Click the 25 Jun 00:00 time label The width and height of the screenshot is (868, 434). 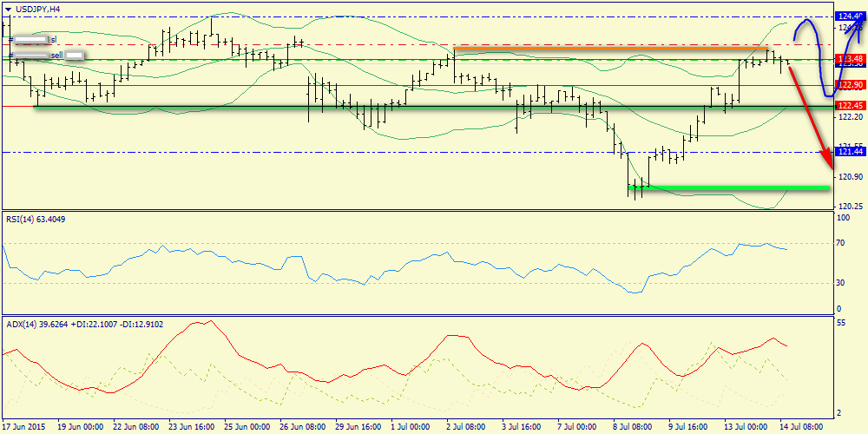point(247,427)
